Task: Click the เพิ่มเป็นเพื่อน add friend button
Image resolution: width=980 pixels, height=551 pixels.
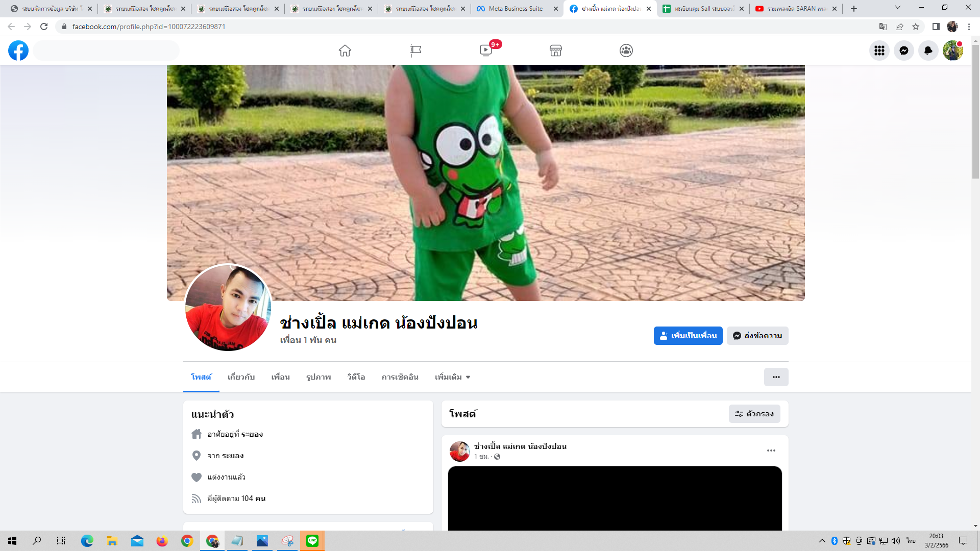Action: point(688,336)
